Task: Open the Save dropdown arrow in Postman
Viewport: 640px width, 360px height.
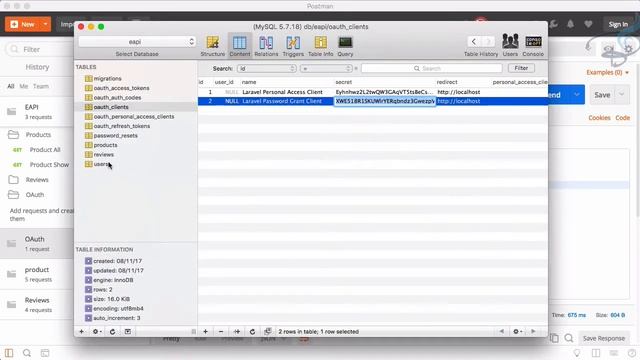Action: coord(622,95)
